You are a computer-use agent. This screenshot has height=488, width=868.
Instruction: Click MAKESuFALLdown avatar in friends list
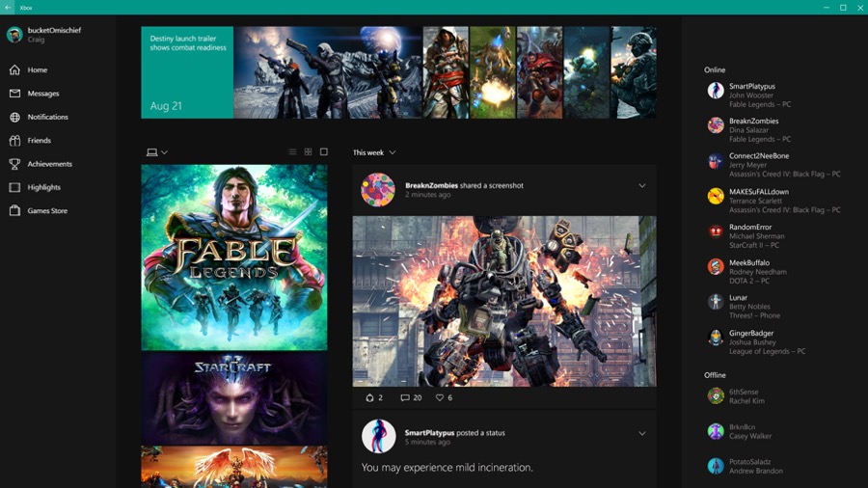click(x=716, y=196)
